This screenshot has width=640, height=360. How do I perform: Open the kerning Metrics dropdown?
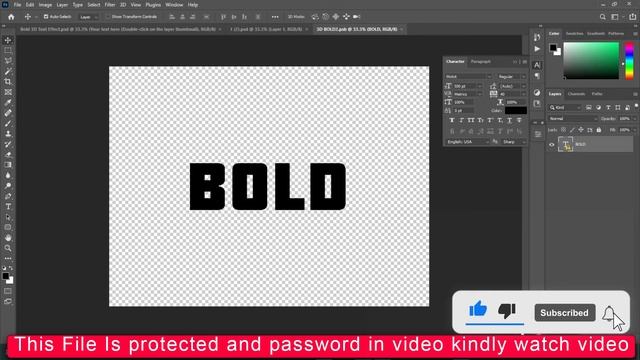coord(468,94)
